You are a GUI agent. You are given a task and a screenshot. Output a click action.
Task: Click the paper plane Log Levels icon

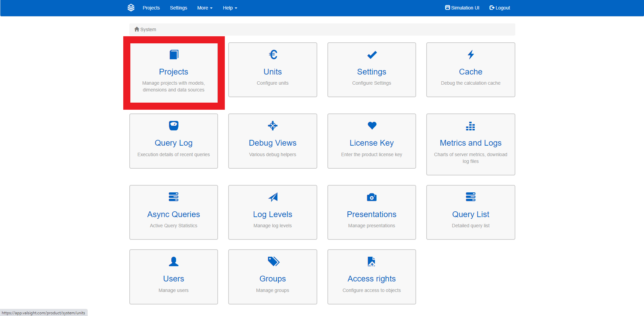pyautogui.click(x=273, y=197)
